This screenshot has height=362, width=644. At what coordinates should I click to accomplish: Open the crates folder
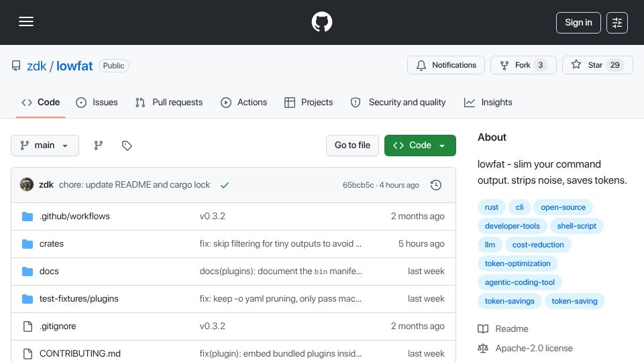(52, 244)
